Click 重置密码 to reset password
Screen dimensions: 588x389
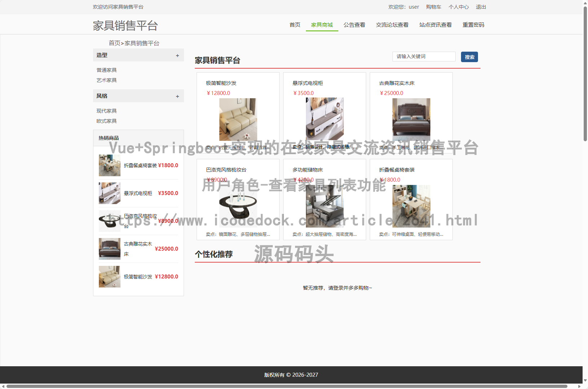pos(473,25)
